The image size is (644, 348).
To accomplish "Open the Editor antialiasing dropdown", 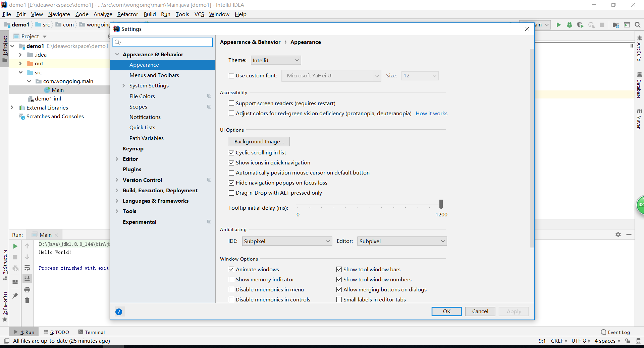I will pos(401,241).
